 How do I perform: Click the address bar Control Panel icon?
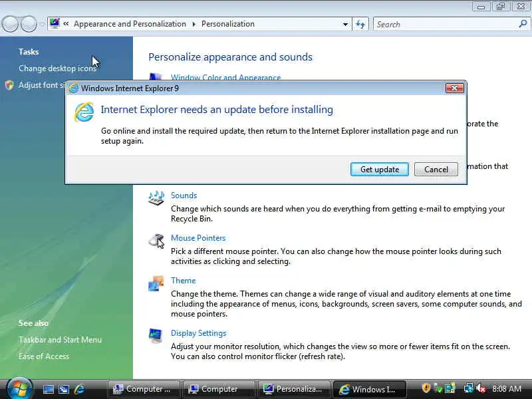55,23
